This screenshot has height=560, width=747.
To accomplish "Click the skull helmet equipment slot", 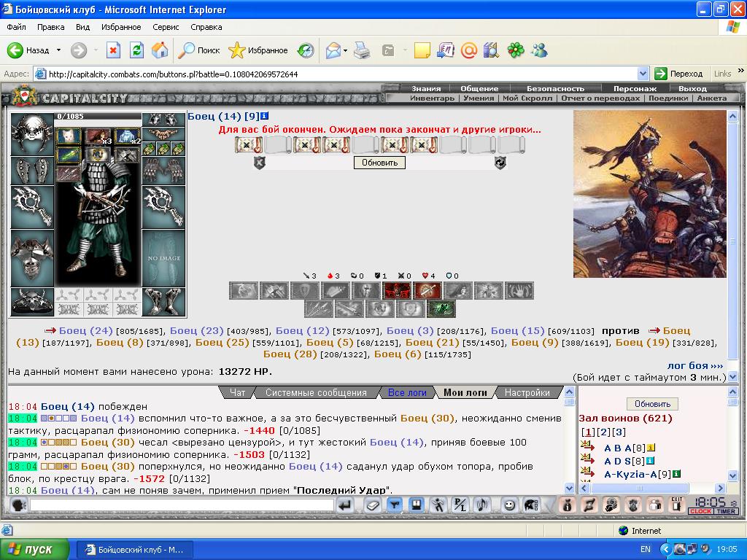I will 32,134.
